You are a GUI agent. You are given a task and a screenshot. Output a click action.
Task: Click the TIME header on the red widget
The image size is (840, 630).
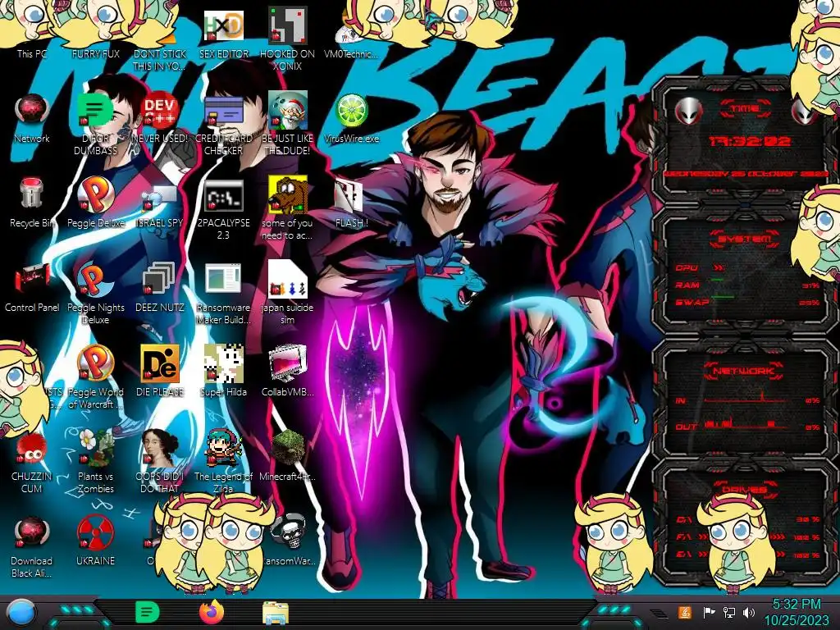point(745,109)
